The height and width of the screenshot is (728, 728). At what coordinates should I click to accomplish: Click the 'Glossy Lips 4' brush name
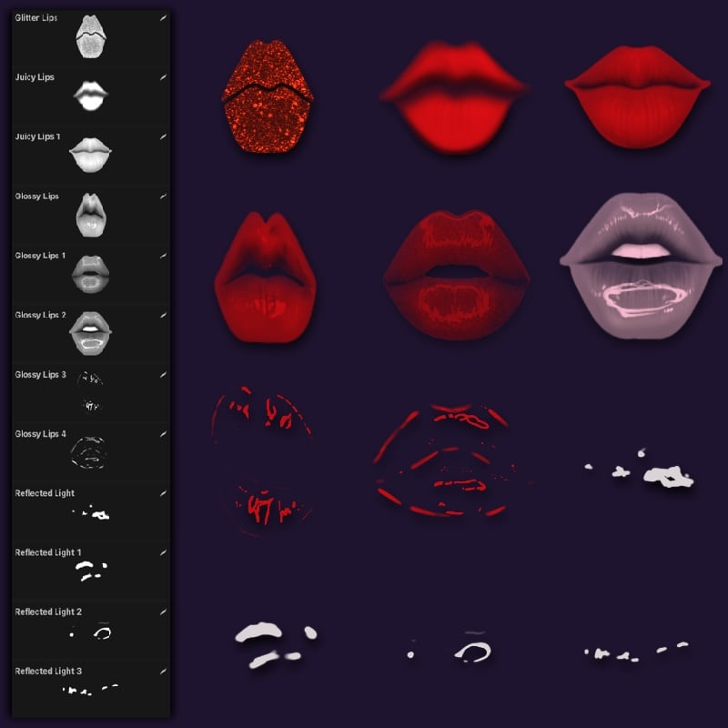tap(40, 434)
